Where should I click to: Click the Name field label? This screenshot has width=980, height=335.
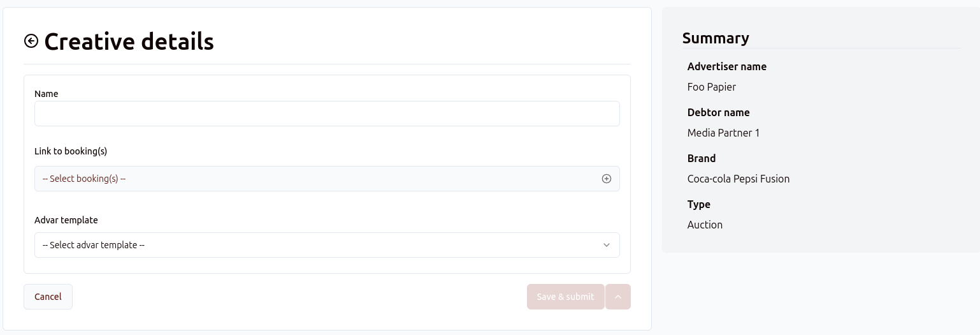coord(47,94)
